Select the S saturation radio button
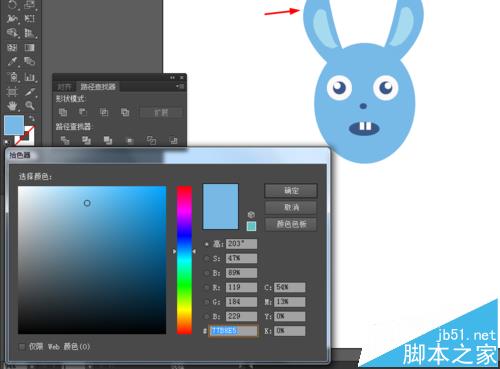The width and height of the screenshot is (500, 369). 207,258
